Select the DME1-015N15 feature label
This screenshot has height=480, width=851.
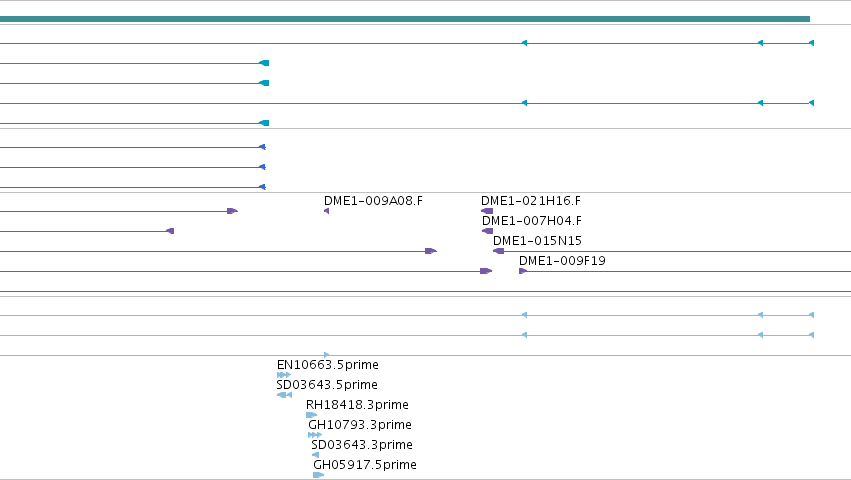click(x=537, y=241)
